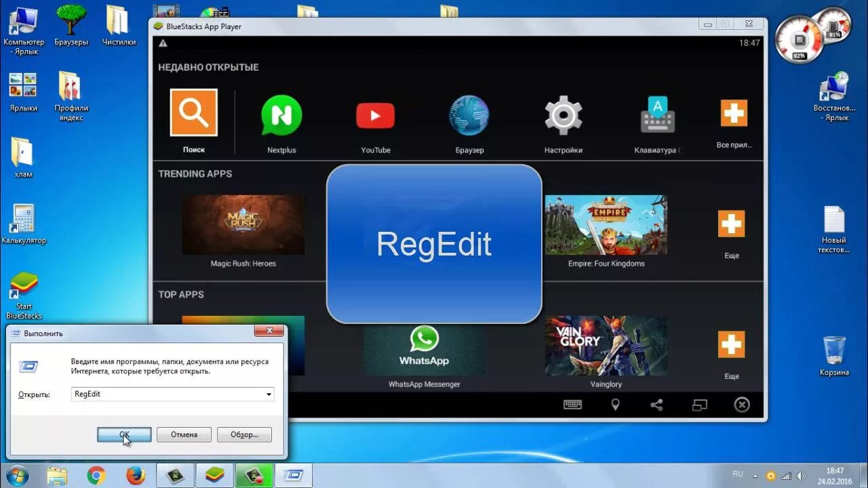Click the 'Все прил...' plus icon
The width and height of the screenshot is (868, 488).
(x=734, y=113)
